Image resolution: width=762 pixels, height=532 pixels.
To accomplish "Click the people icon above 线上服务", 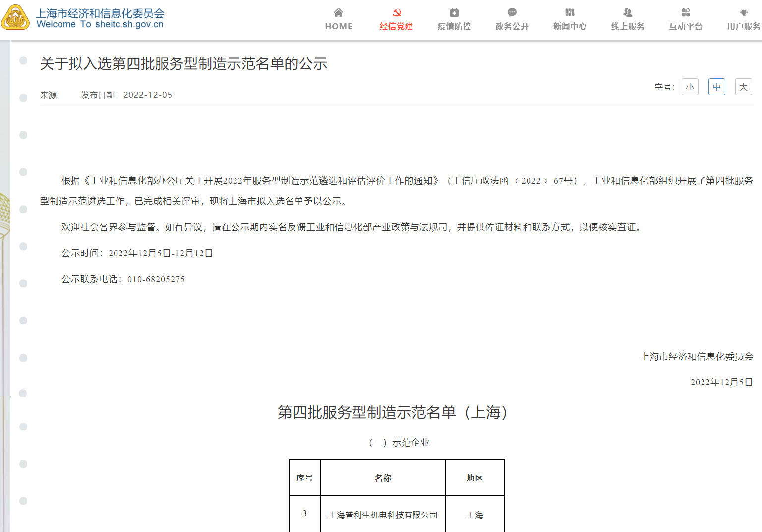I will click(x=628, y=12).
